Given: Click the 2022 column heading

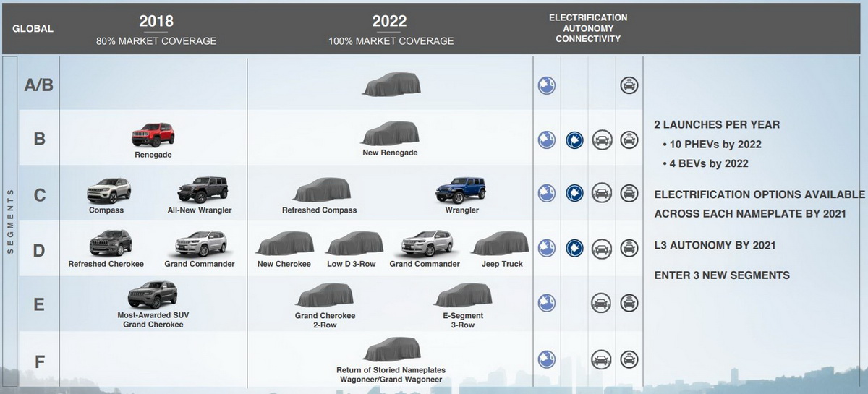Looking at the screenshot, I should [391, 22].
